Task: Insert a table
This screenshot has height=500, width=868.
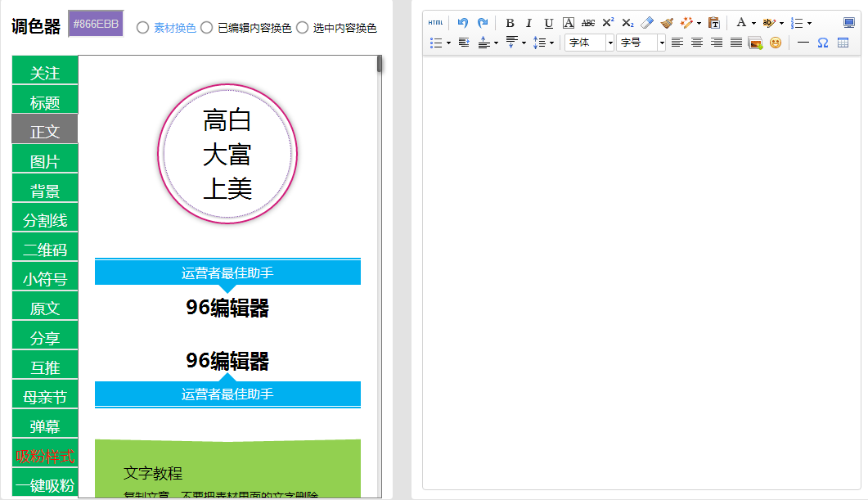Action: click(843, 43)
